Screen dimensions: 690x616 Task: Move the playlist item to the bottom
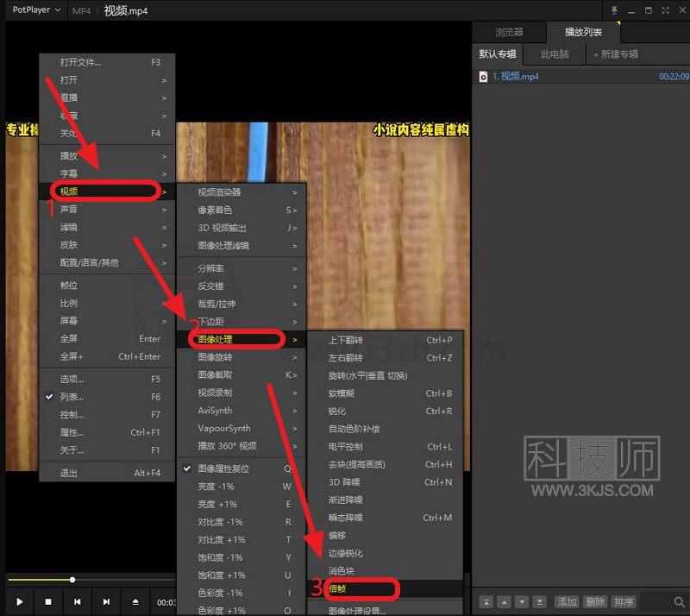(x=540, y=601)
